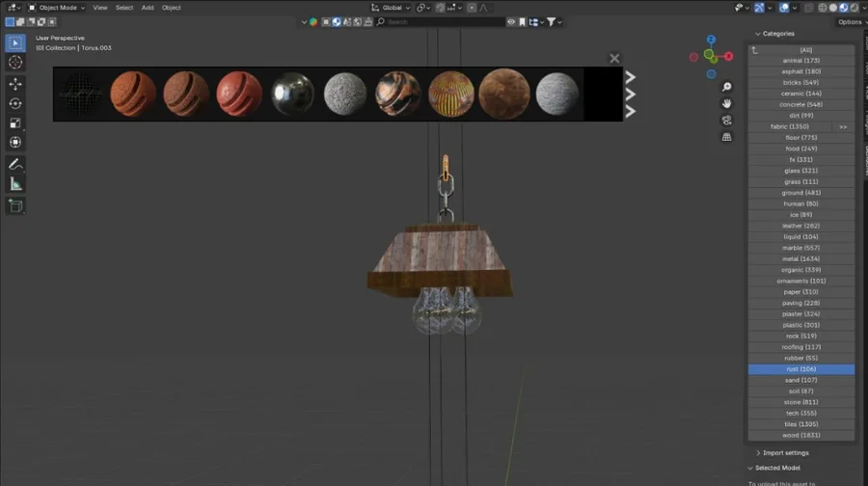This screenshot has height=486, width=868.
Task: Open the BlenderKit categories dropdown in header
Action: [536, 22]
